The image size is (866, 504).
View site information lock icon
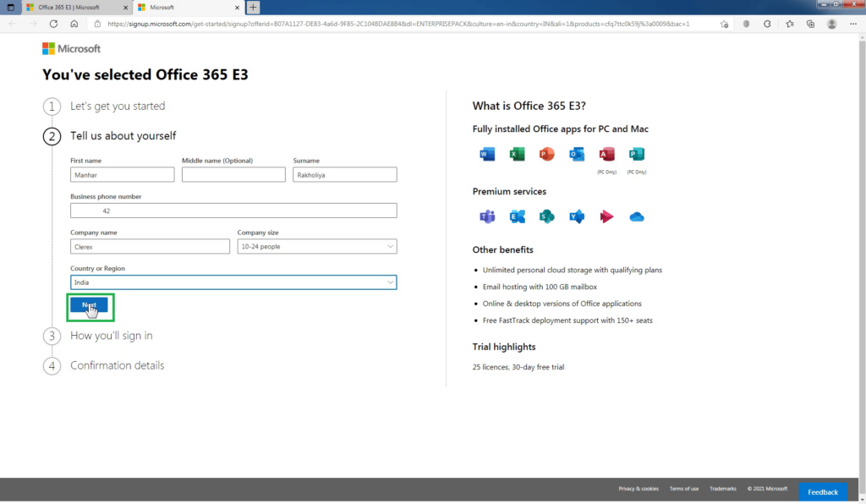pyautogui.click(x=97, y=24)
